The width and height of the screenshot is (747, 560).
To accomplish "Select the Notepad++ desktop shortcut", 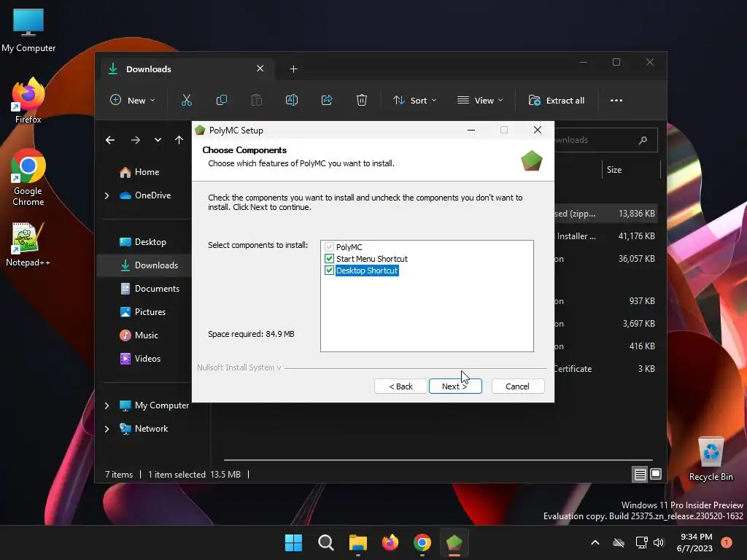I will (28, 244).
